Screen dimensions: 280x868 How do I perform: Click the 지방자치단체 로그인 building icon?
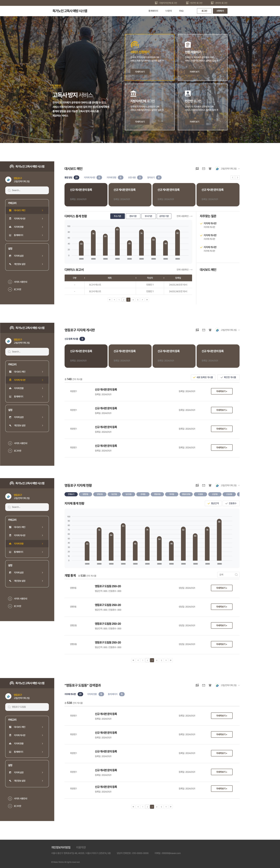point(133,93)
